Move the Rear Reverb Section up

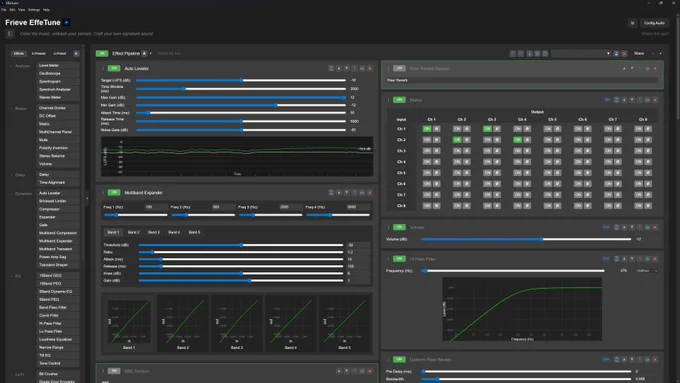pyautogui.click(x=624, y=69)
